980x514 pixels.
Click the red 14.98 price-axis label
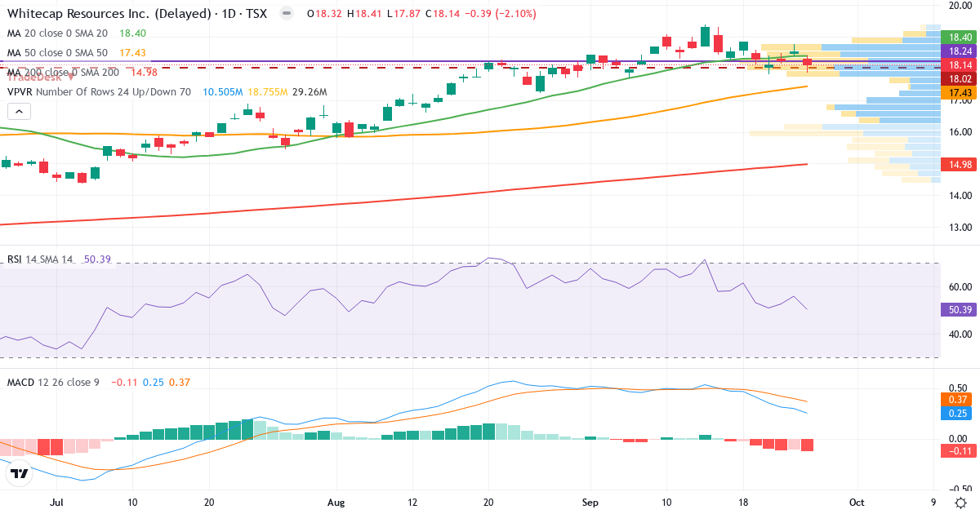click(x=958, y=165)
